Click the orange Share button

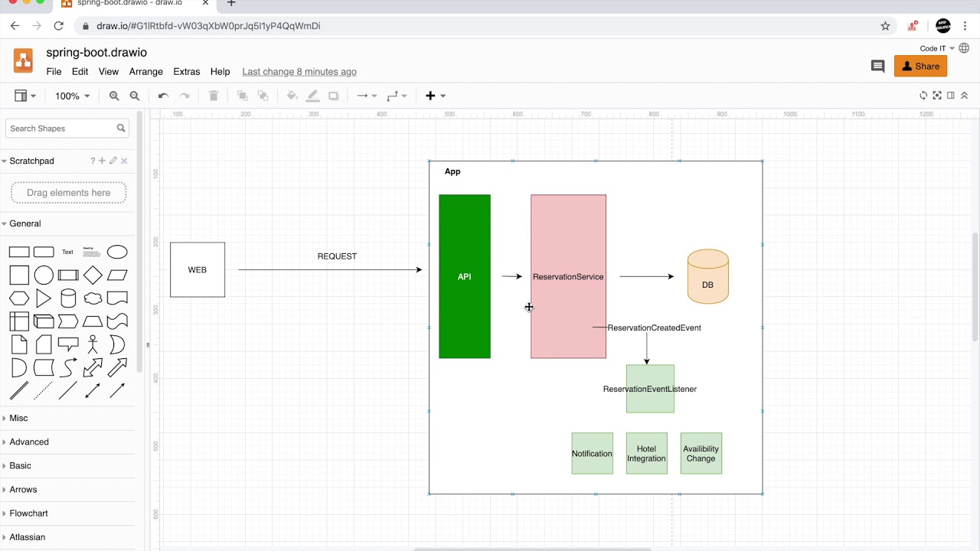[x=921, y=67]
